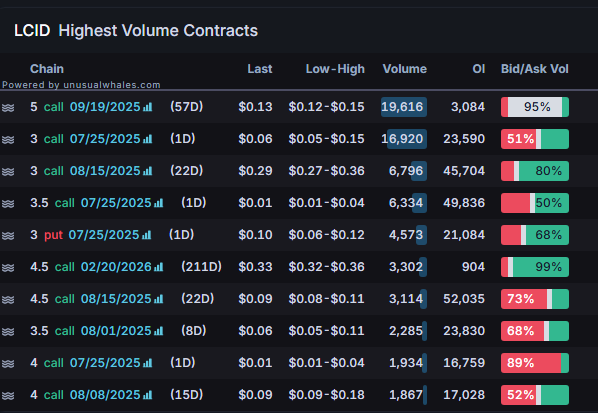Click the $0.33 last price

[256, 267]
